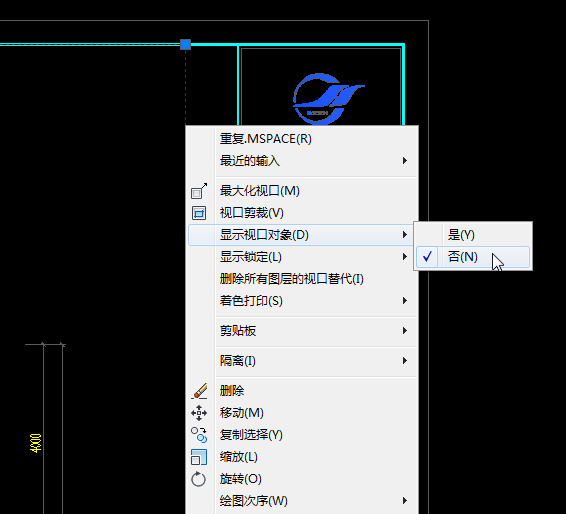This screenshot has width=566, height=514.
Task: Click the blue company logo in title block
Action: [327, 99]
